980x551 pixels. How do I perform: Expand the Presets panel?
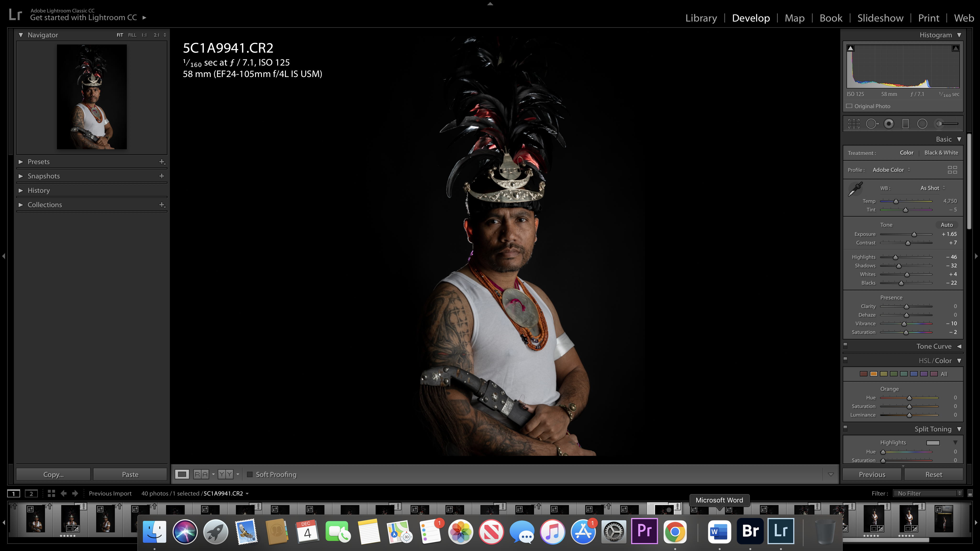point(21,162)
